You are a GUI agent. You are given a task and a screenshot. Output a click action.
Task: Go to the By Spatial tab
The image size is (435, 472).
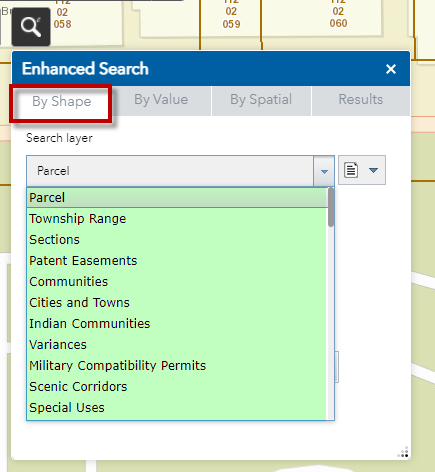point(261,99)
